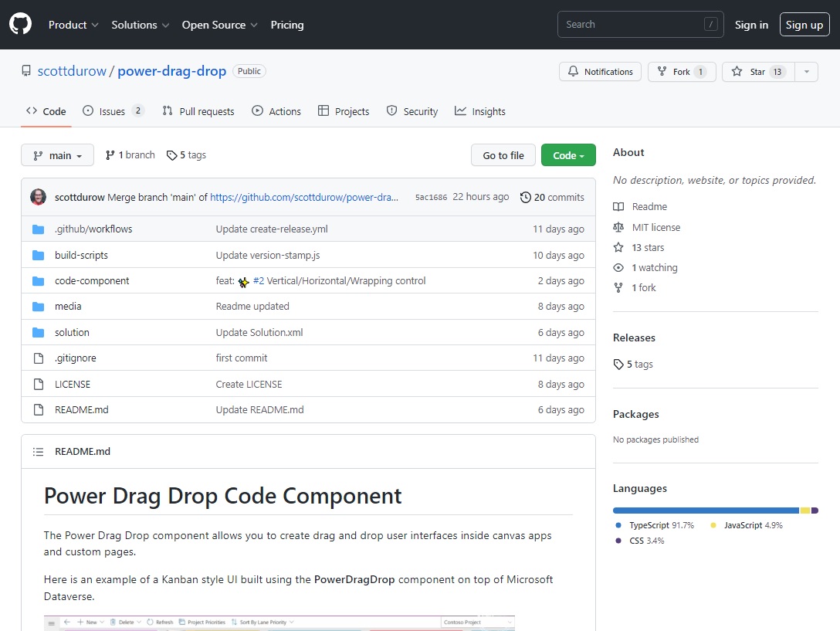Fork the repository
The width and height of the screenshot is (840, 631).
click(682, 71)
